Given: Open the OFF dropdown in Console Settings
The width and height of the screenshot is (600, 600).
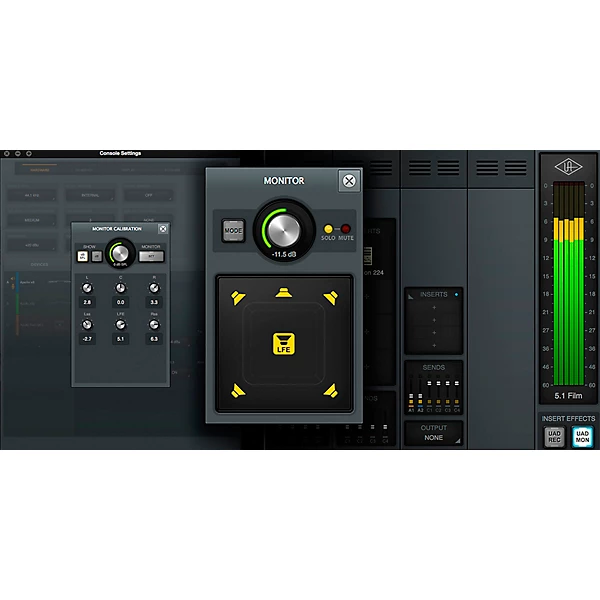Looking at the screenshot, I should 148,196.
